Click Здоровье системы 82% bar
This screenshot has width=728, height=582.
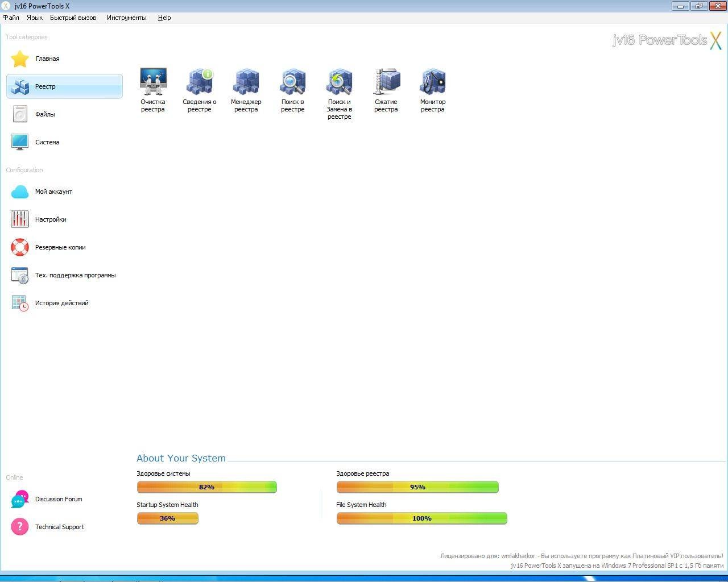[206, 487]
